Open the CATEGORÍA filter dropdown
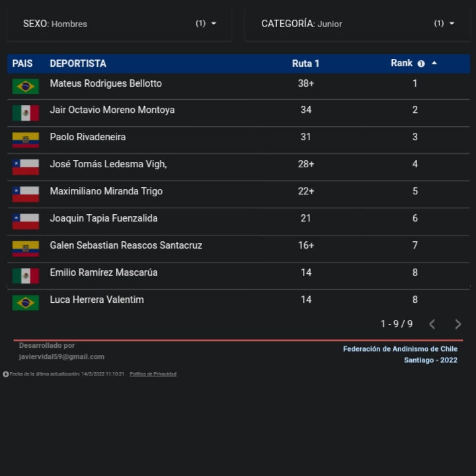 click(x=357, y=24)
